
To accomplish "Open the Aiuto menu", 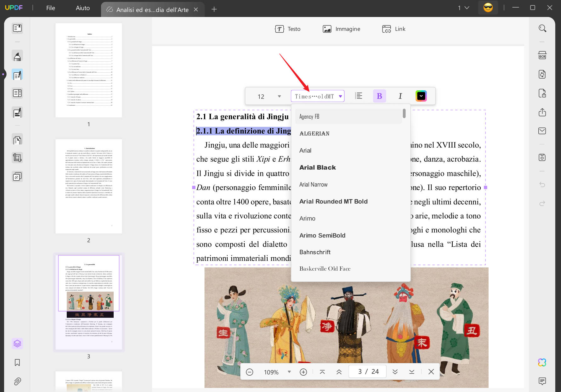I will click(83, 8).
